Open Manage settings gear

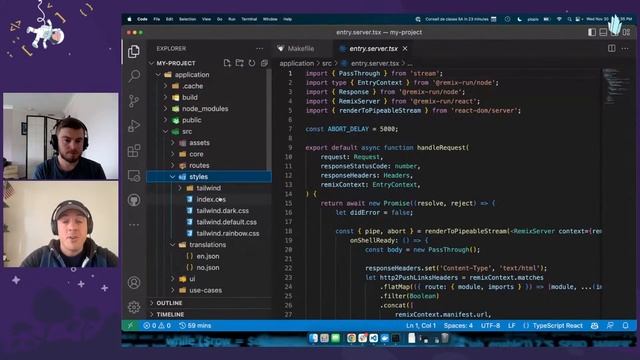click(134, 307)
